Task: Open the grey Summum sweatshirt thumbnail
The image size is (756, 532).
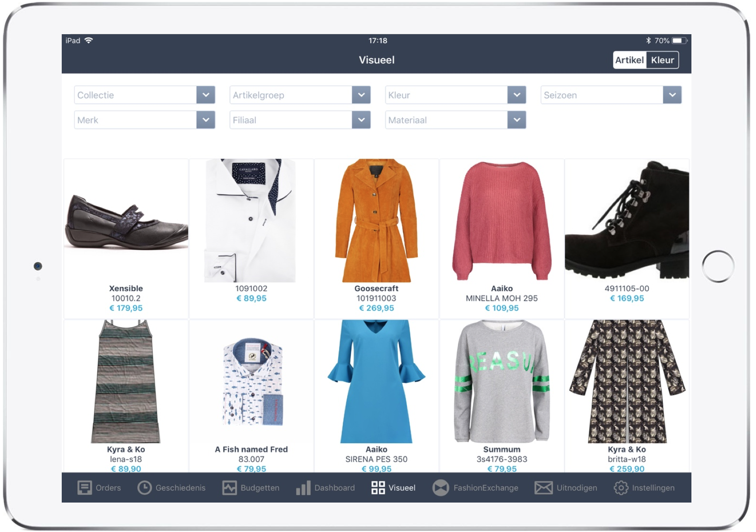Action: [x=502, y=381]
